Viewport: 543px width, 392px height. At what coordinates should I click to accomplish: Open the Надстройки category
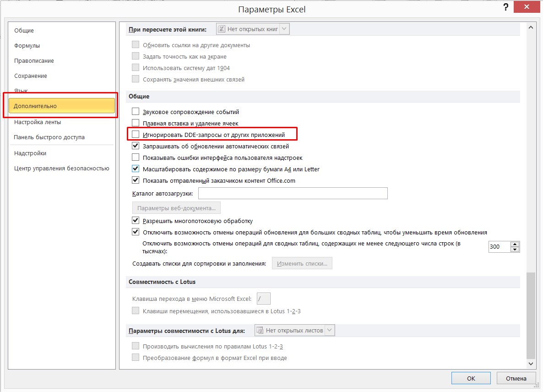[30, 153]
